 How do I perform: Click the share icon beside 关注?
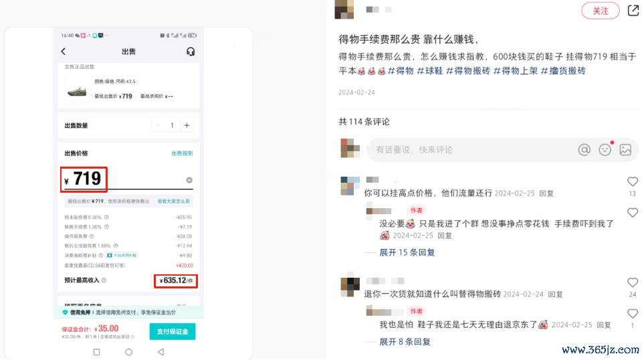click(x=633, y=10)
